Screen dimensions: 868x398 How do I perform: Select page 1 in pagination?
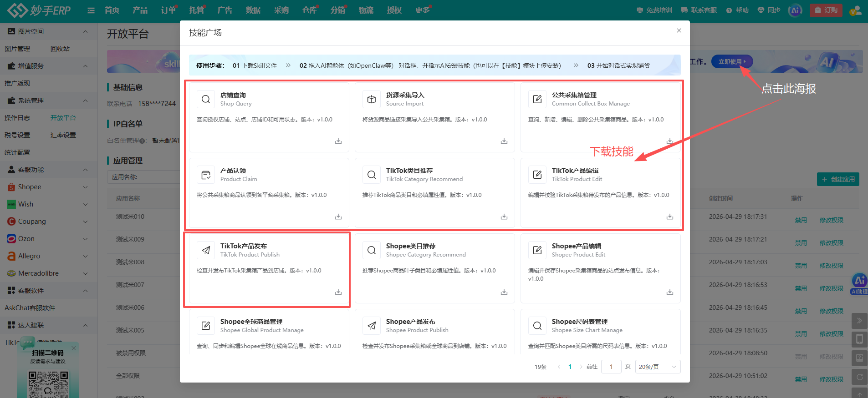(570, 367)
